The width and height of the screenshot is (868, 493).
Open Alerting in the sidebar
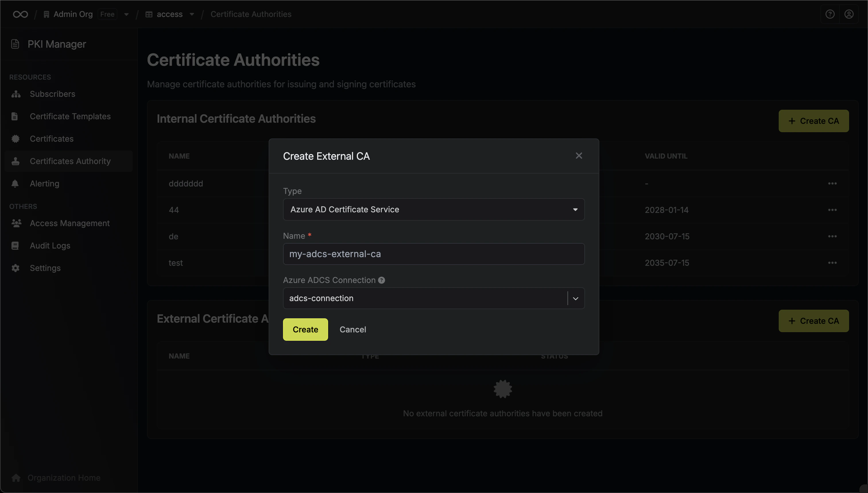(69, 184)
